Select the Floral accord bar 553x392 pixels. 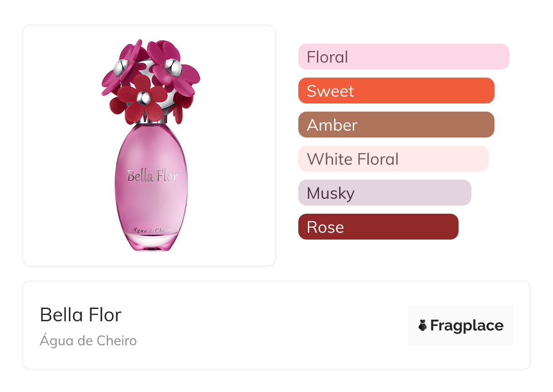(x=403, y=57)
